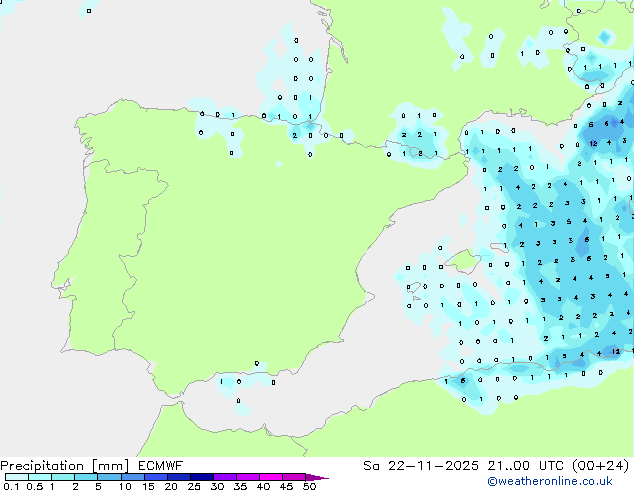Click the 20–25 mm legend swatch
Image resolution: width=634 pixels, height=490 pixels.
pyautogui.click(x=179, y=477)
